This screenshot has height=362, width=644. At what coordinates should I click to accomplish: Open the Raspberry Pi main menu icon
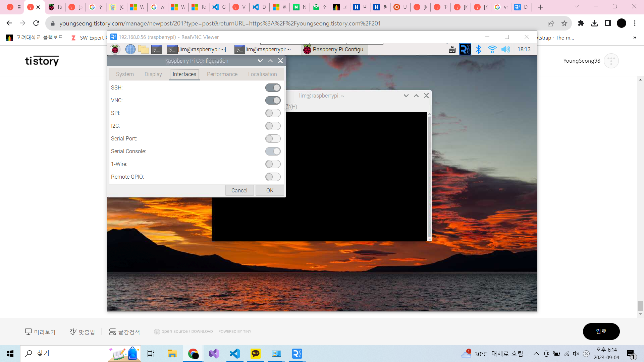pyautogui.click(x=115, y=50)
